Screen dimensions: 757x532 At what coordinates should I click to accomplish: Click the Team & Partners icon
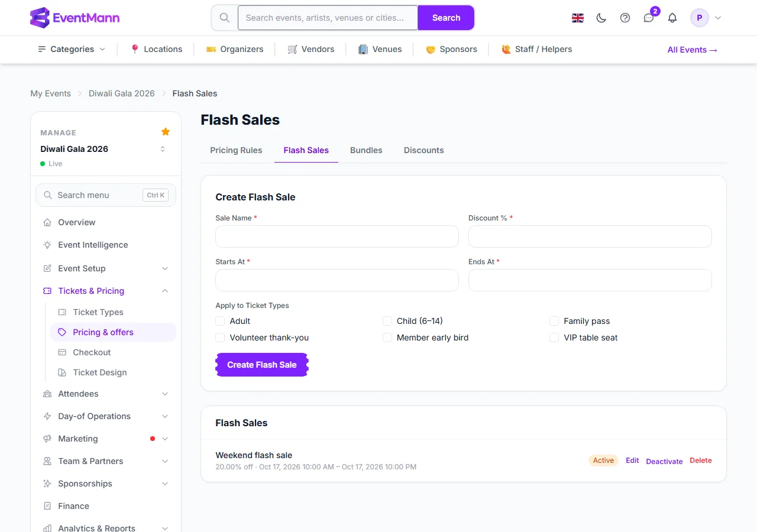[x=47, y=461]
